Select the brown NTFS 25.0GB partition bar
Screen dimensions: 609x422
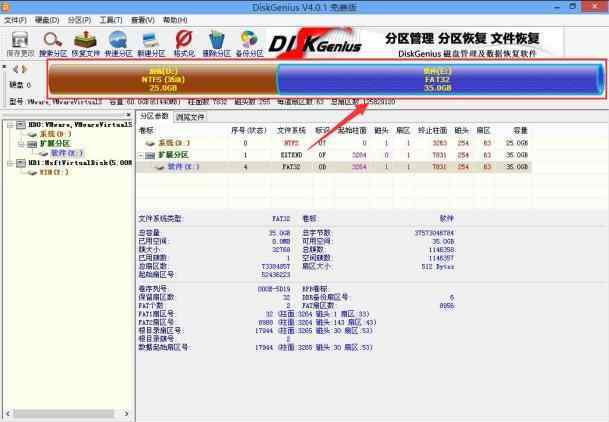point(162,80)
